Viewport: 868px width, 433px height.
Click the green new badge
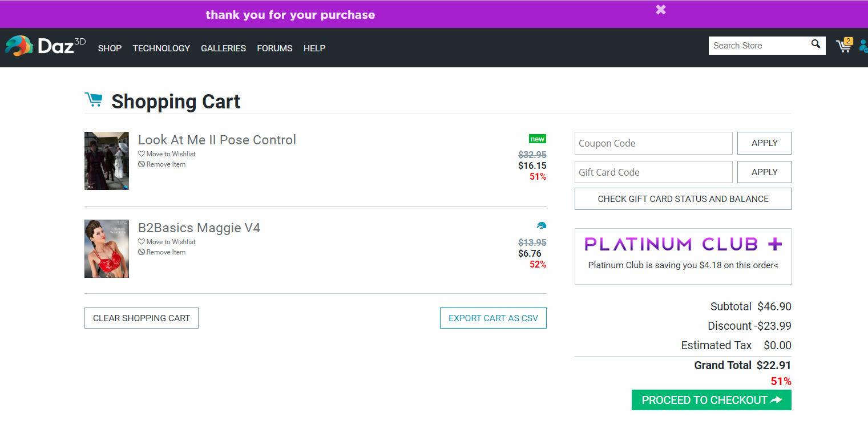click(537, 139)
